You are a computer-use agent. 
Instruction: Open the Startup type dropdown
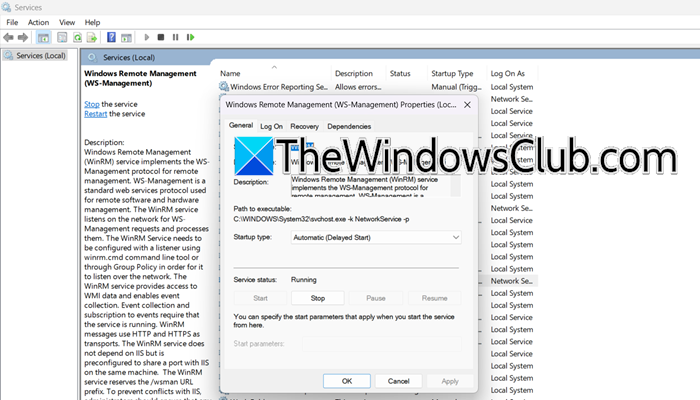tap(376, 238)
